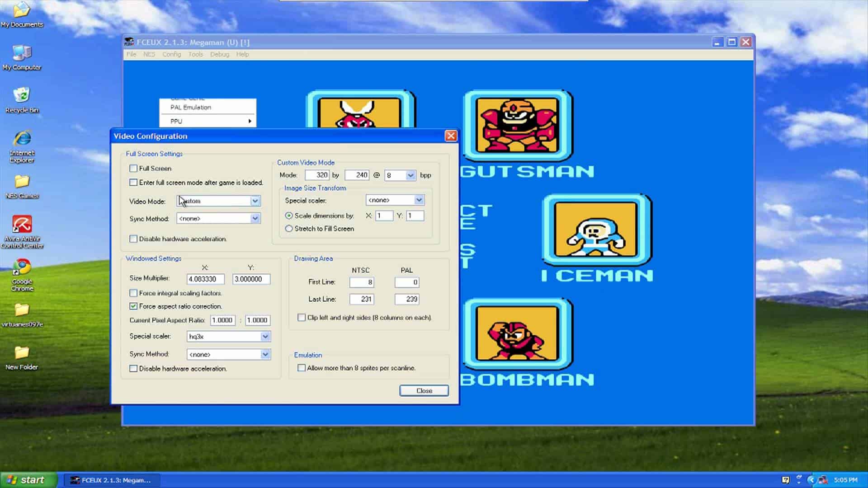Allow more than 8 sprites per scanline
This screenshot has height=488, width=868.
pos(302,368)
